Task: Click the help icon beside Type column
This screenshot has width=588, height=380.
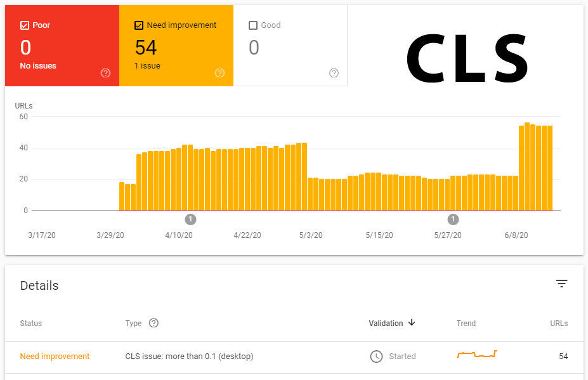Action: tap(154, 323)
